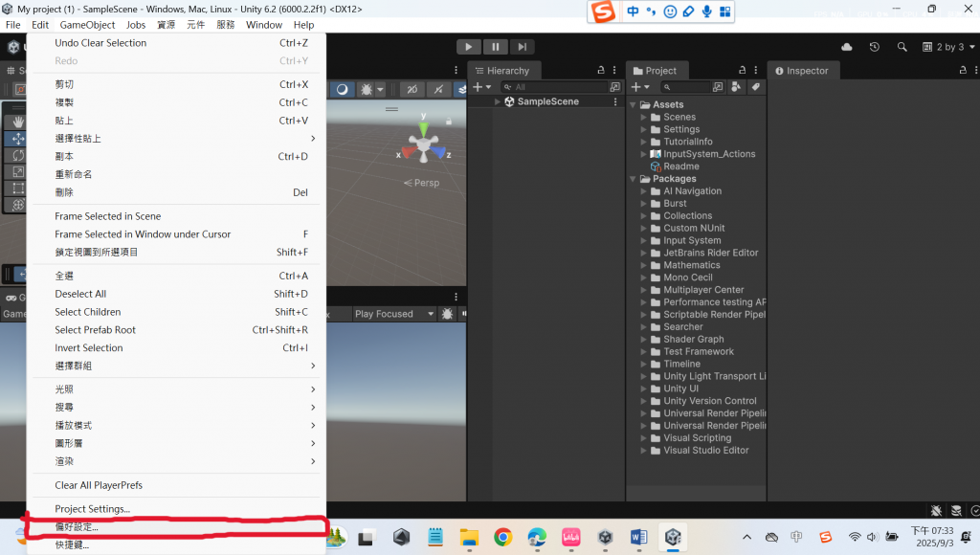Open Project panel three-dot menu
This screenshot has height=555, width=980.
point(756,70)
